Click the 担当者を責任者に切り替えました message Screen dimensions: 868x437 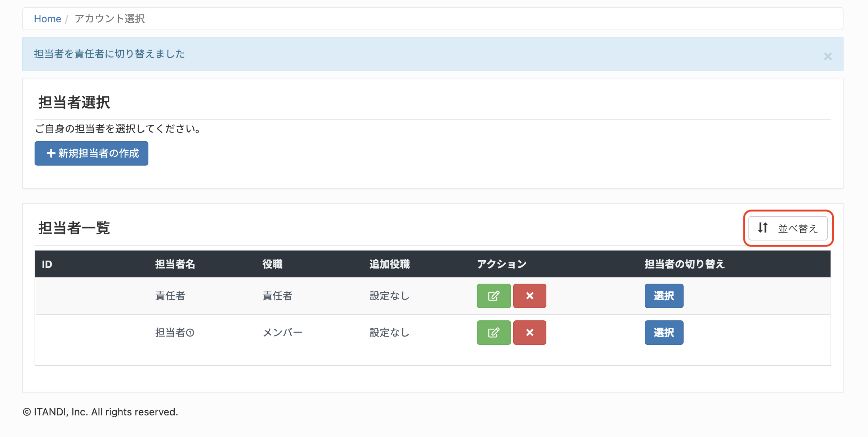point(109,54)
